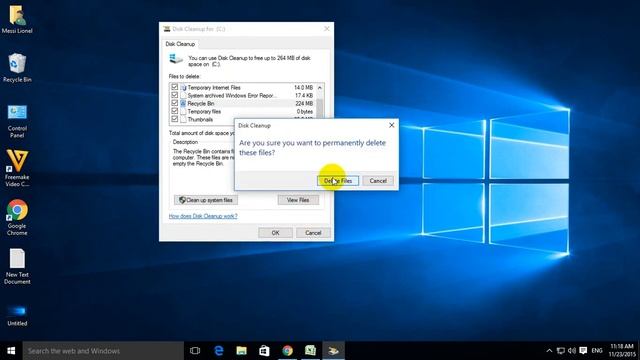
Task: Select the Disk Cleanup tab
Action: coord(180,44)
